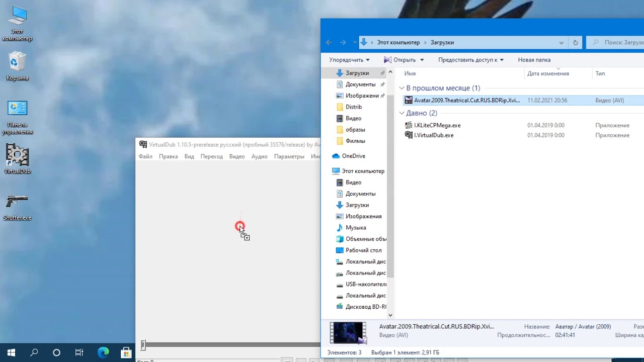Select the Панель управления desktop shortcut
The width and height of the screenshot is (644, 362).
tap(17, 118)
